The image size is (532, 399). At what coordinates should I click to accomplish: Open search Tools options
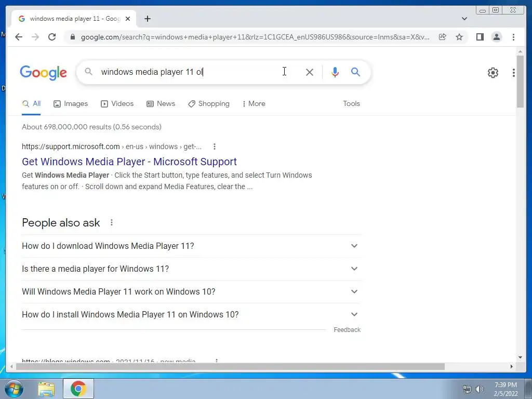(x=351, y=104)
